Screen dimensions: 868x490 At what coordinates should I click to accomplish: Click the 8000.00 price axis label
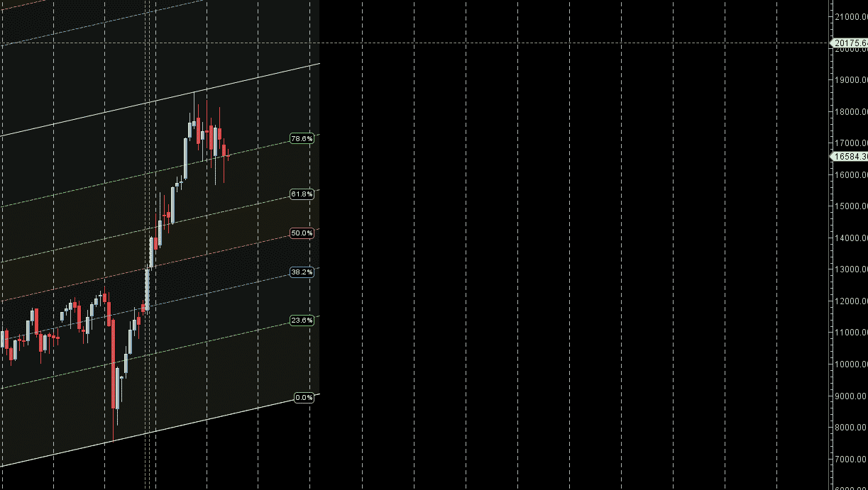pyautogui.click(x=851, y=428)
